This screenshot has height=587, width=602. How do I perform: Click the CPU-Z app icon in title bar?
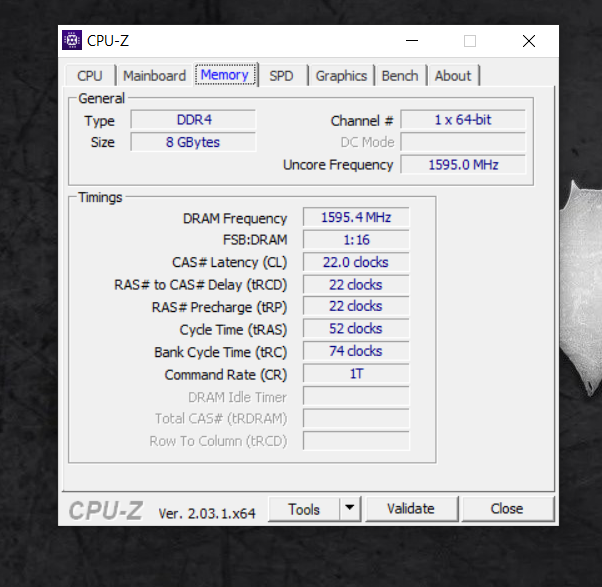point(72,40)
